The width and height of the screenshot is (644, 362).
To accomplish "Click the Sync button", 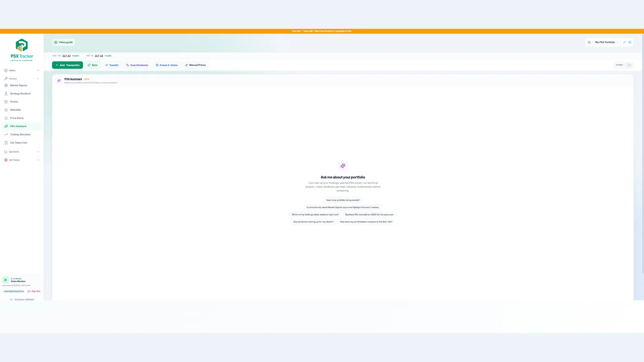I will (93, 65).
